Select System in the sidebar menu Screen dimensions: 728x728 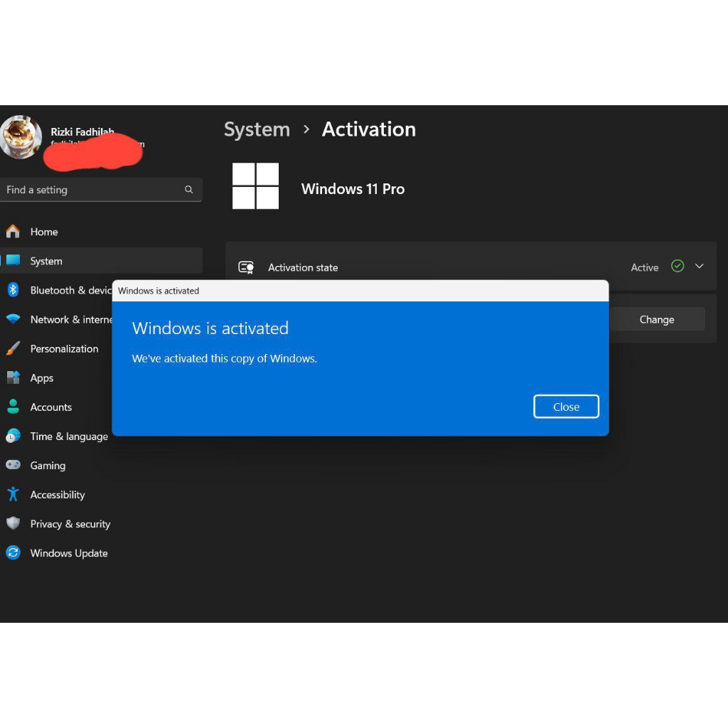coord(46,261)
